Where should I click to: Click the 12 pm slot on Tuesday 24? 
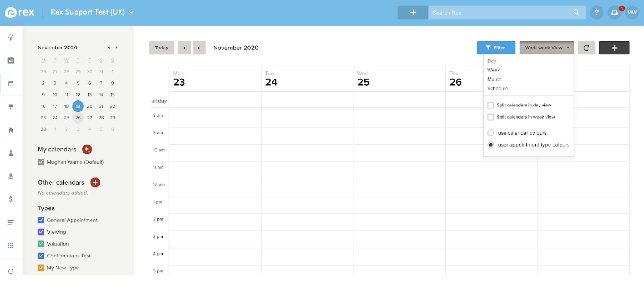click(x=307, y=188)
